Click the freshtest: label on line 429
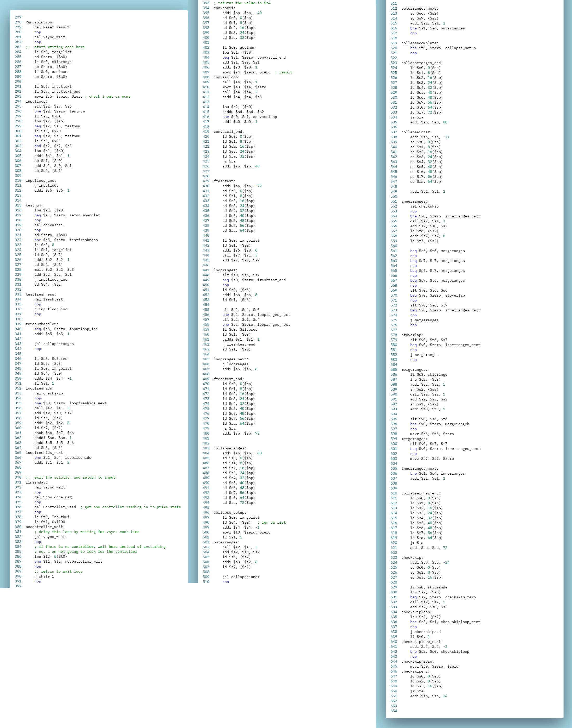 coord(224,181)
